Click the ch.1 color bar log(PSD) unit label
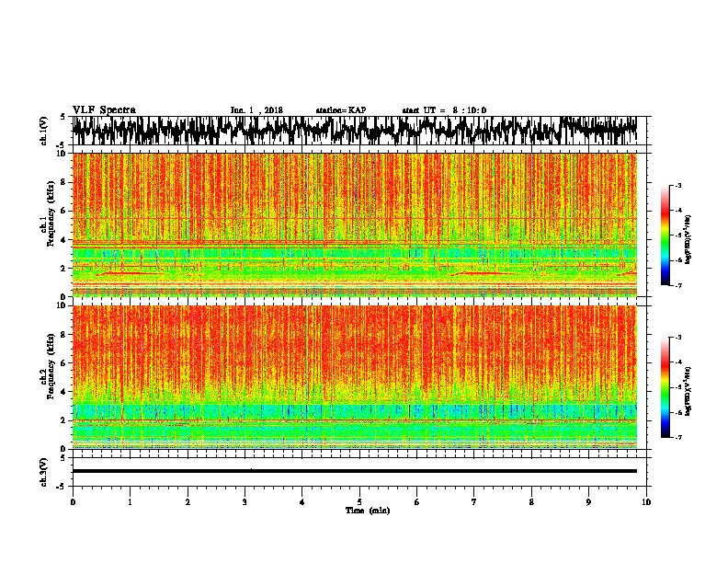This screenshot has width=728, height=563. 688,240
